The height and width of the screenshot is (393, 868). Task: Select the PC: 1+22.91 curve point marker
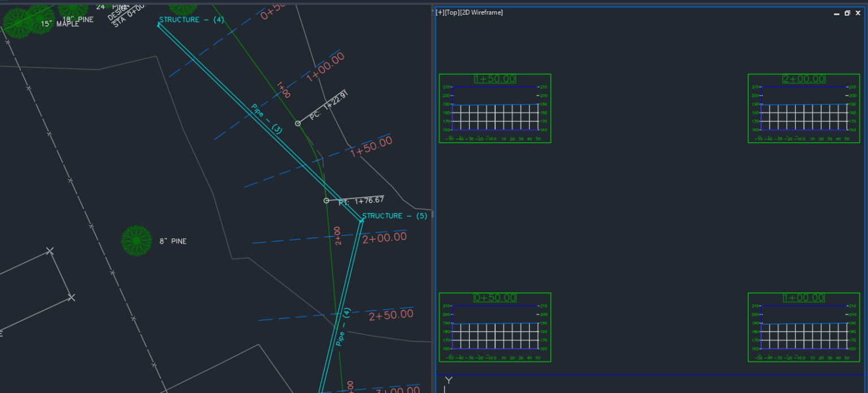pos(298,123)
